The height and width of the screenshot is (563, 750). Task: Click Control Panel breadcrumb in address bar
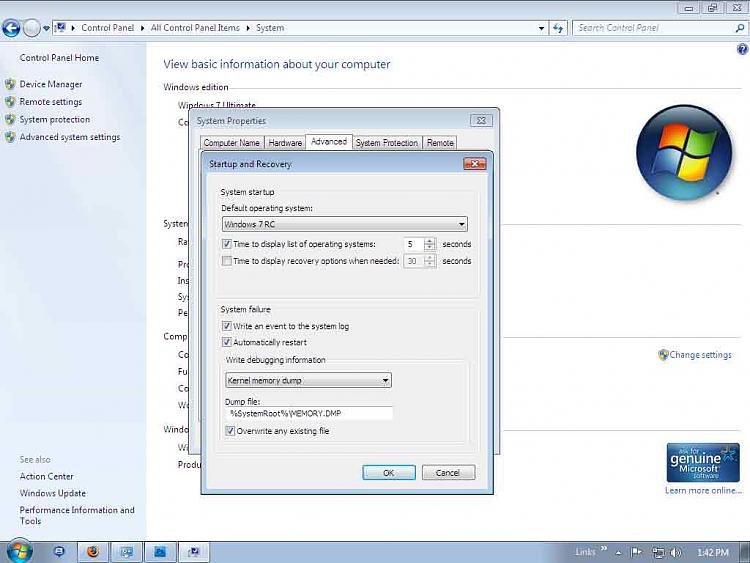[107, 28]
